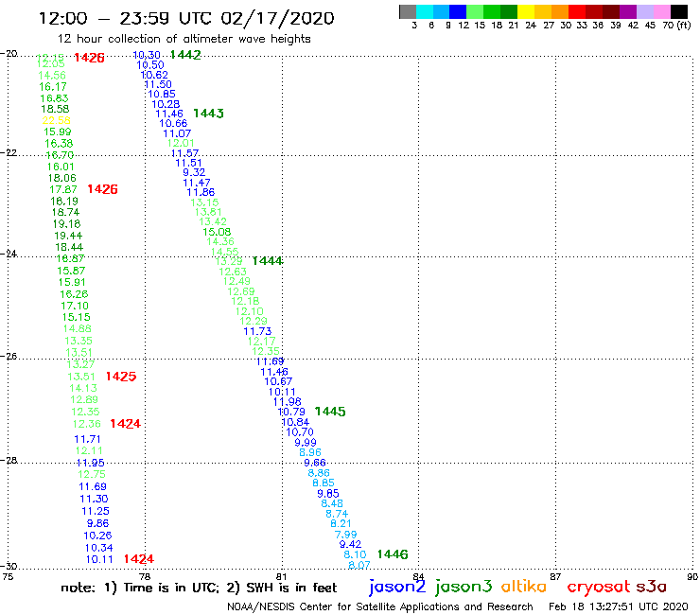Click the orange 30 ft legend swatch

pyautogui.click(x=560, y=11)
